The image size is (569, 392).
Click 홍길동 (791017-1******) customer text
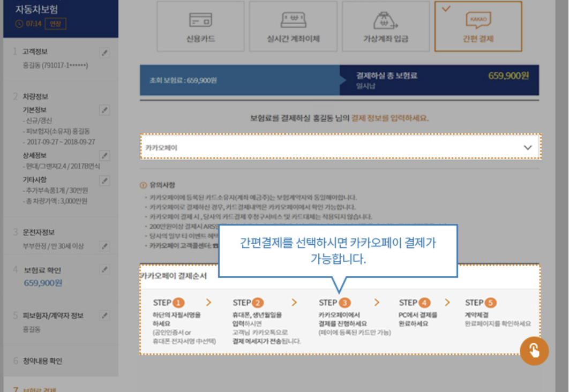tap(55, 65)
